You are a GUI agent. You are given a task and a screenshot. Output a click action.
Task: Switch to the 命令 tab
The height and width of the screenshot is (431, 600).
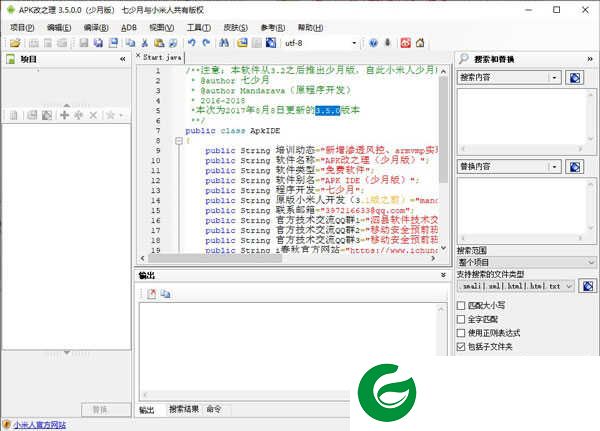(x=214, y=409)
